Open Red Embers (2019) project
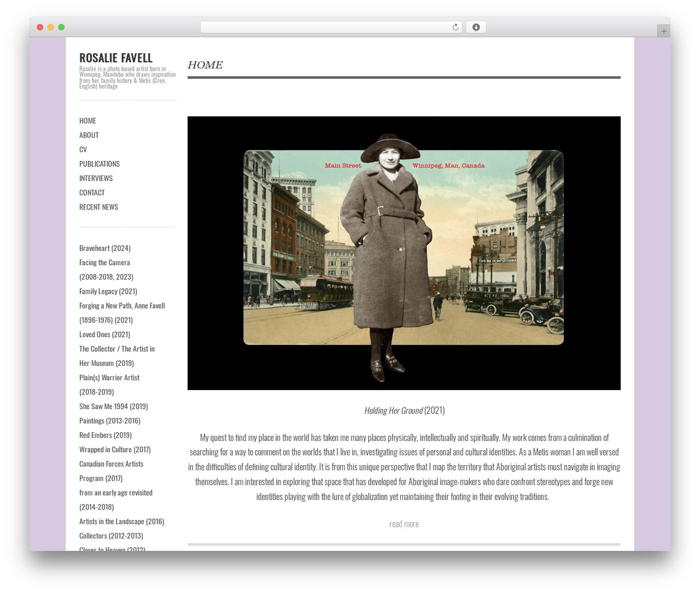 click(x=106, y=435)
